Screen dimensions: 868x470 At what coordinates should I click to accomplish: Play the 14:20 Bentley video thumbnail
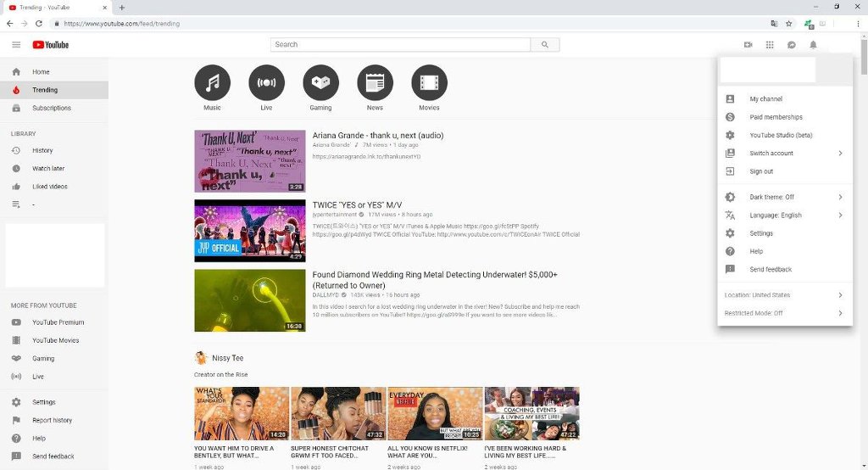pos(242,413)
